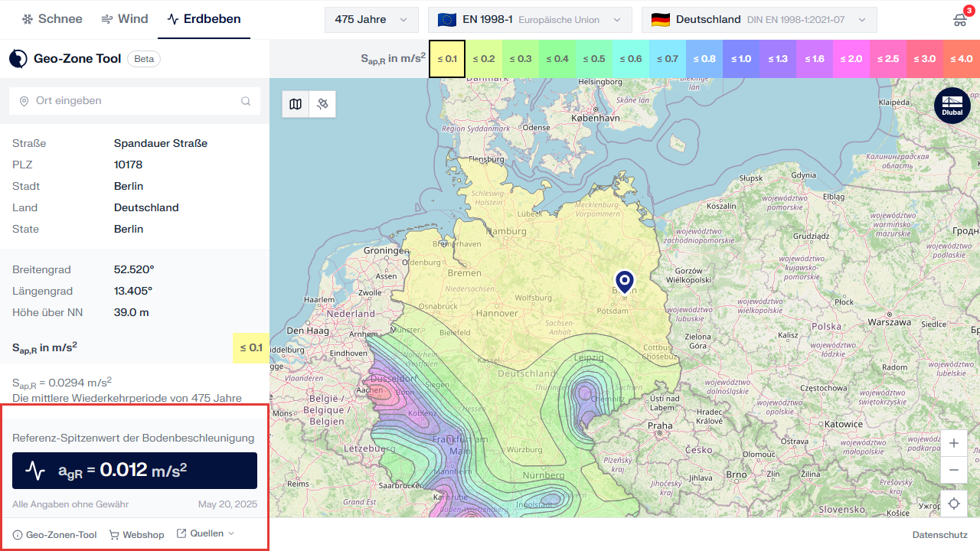Select the ≤ 4.0 legend color swatch
Screen dimensions: 980x551
961,59
